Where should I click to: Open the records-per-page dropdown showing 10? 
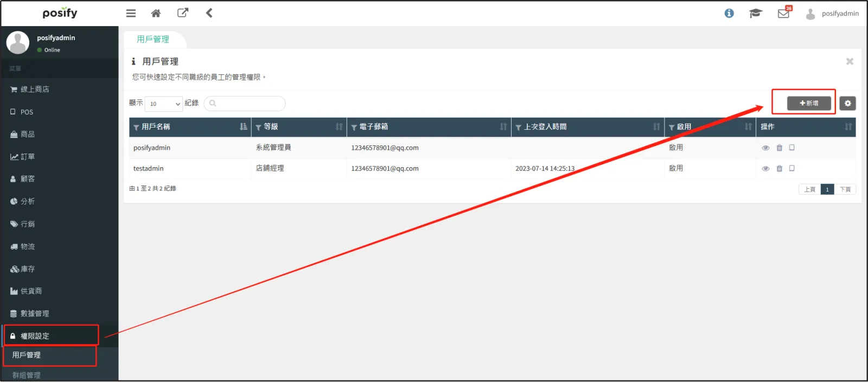tap(164, 104)
